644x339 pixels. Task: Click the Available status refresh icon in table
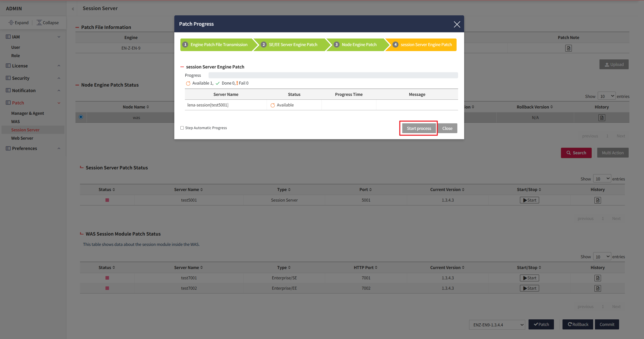(273, 105)
